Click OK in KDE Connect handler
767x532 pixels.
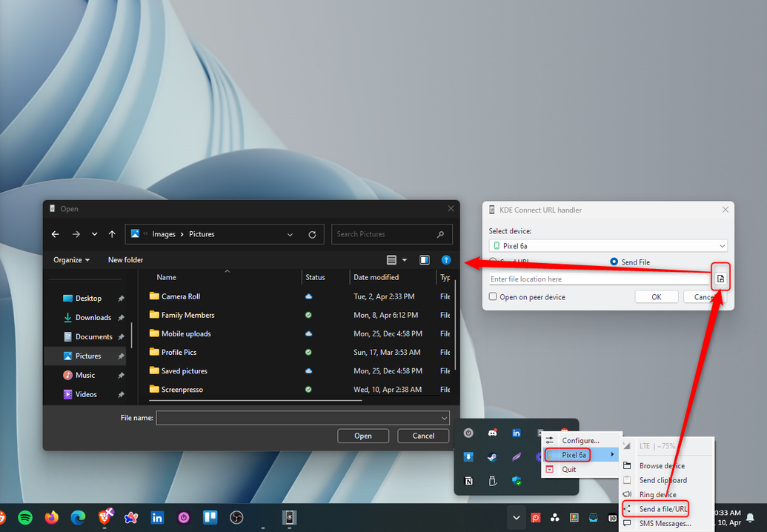coord(657,297)
